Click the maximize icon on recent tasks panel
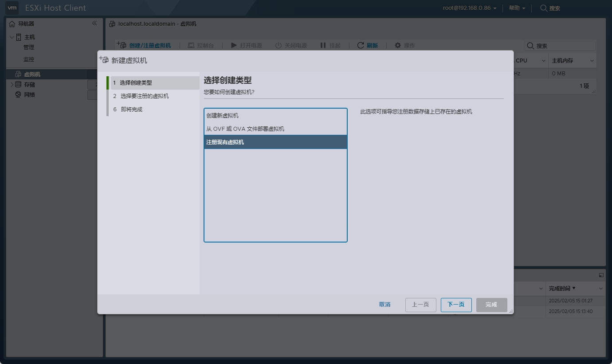The width and height of the screenshot is (612, 364). [601, 275]
